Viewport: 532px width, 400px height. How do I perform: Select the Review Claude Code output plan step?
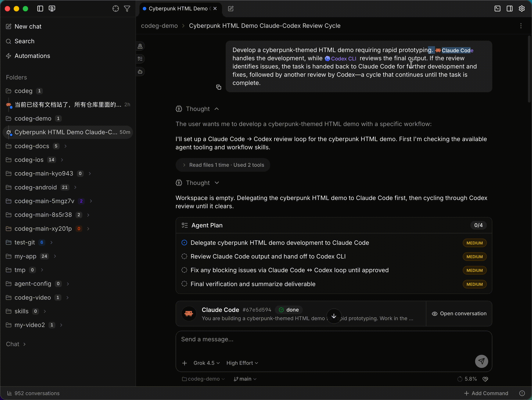[x=334, y=257]
